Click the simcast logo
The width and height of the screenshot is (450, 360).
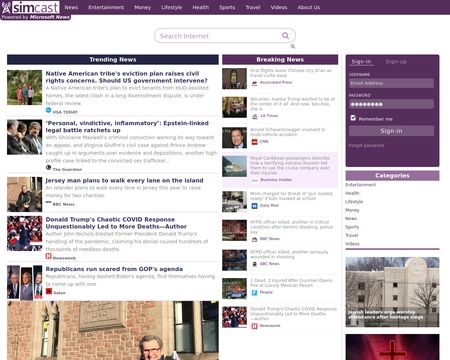31,7
